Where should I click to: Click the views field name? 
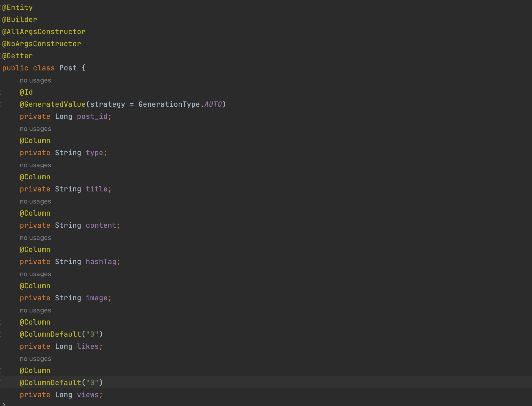(88, 395)
